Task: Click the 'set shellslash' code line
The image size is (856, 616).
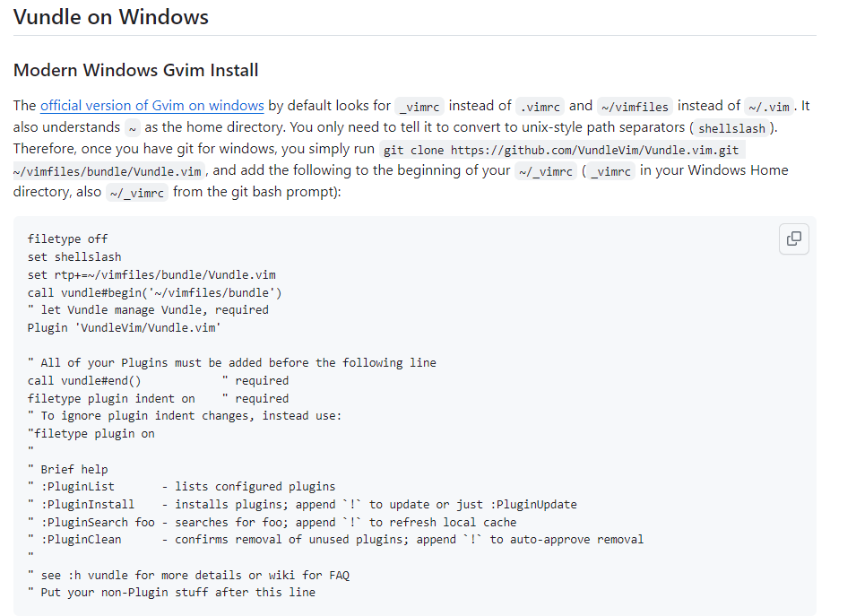Action: pyautogui.click(x=74, y=256)
